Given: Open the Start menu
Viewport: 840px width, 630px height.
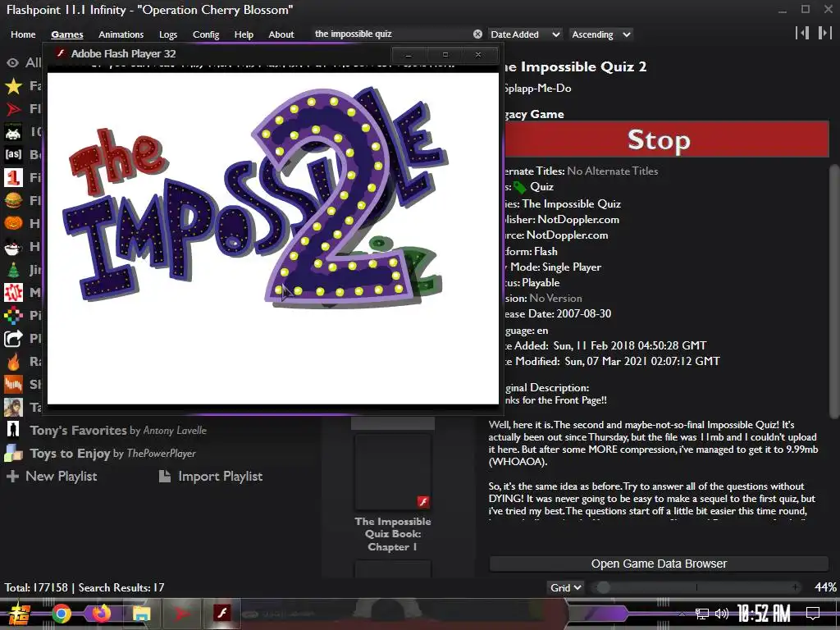Looking at the screenshot, I should pos(20,614).
